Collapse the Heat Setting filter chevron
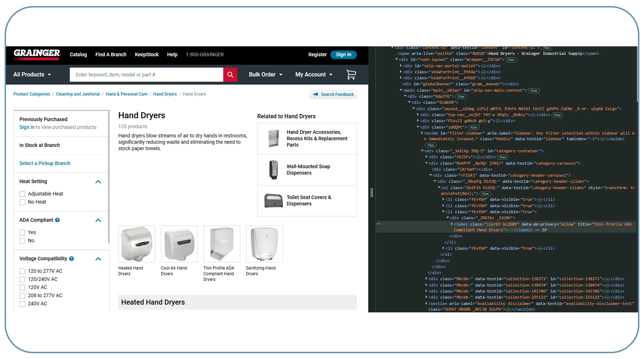This screenshot has height=359, width=644. (x=98, y=182)
